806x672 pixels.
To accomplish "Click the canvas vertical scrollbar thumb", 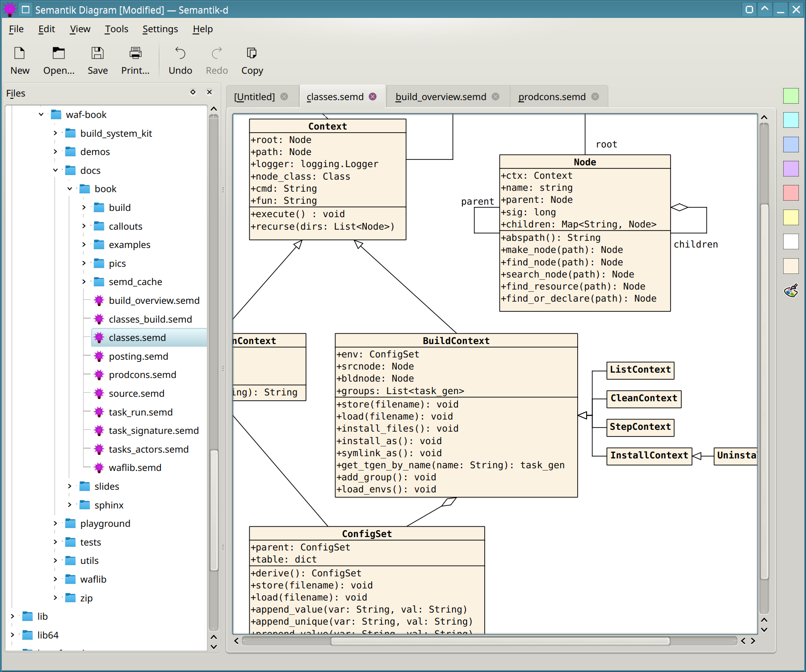I will [764, 391].
